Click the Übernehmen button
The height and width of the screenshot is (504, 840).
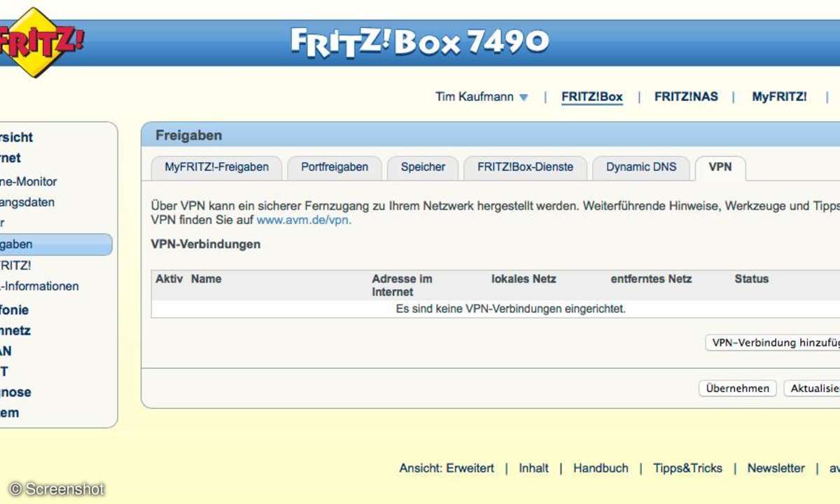pos(738,388)
